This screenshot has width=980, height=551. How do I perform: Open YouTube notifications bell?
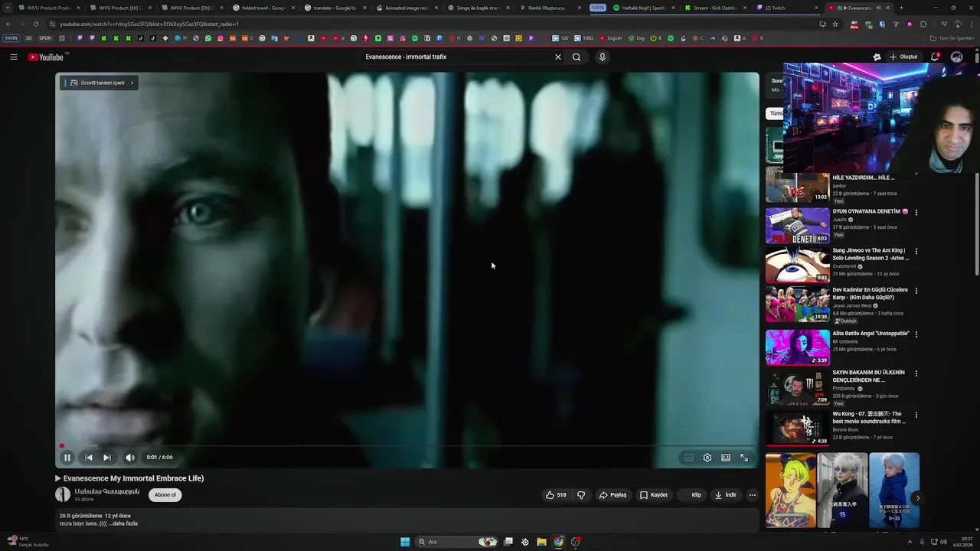click(935, 57)
